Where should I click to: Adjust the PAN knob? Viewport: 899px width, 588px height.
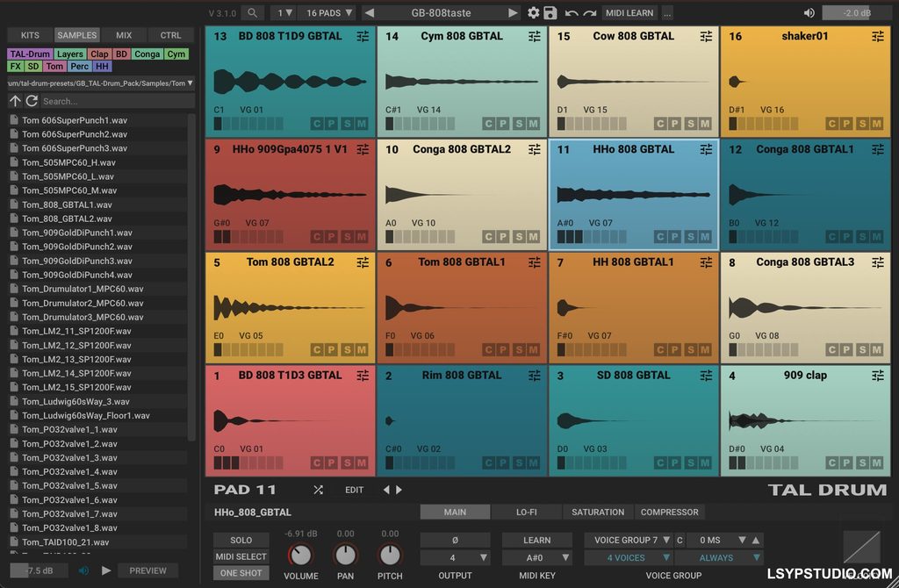click(x=345, y=555)
